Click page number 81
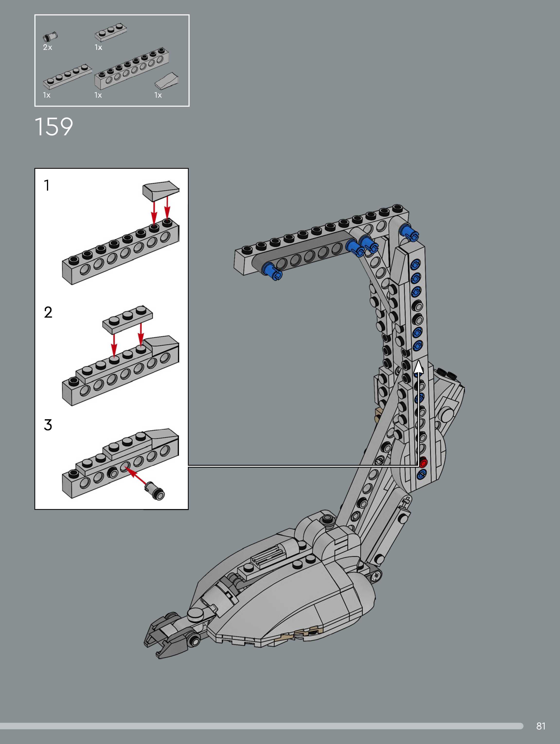 click(x=541, y=726)
